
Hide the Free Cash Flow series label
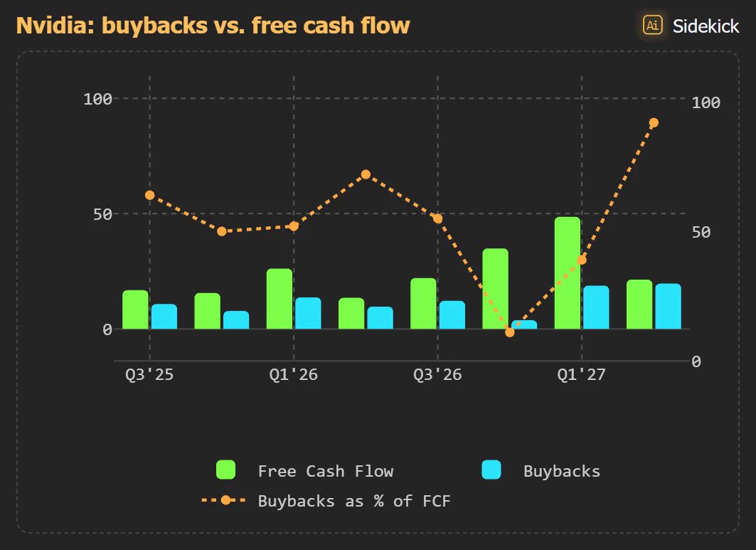click(326, 471)
